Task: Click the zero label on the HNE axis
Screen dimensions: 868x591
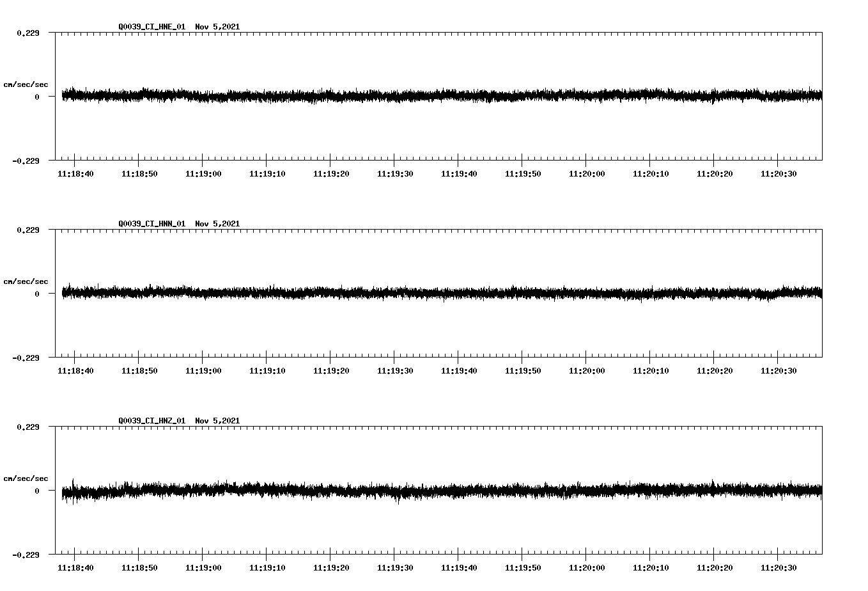Action: 37,97
